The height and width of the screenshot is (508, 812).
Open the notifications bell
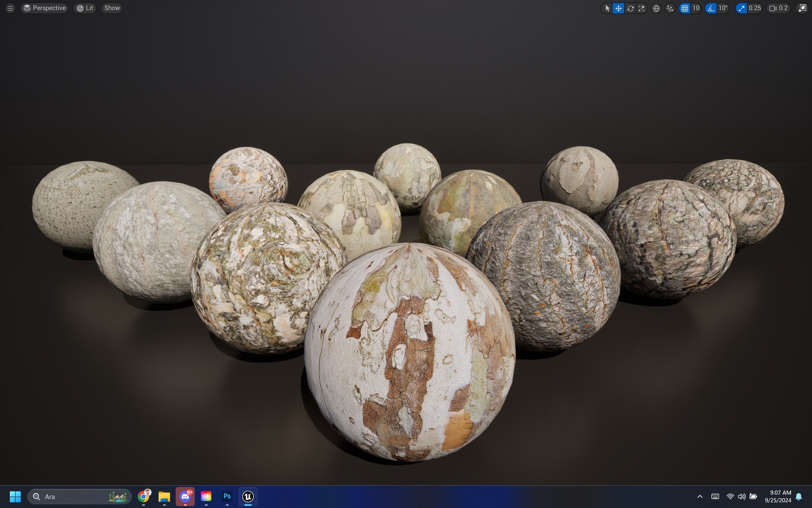point(799,497)
